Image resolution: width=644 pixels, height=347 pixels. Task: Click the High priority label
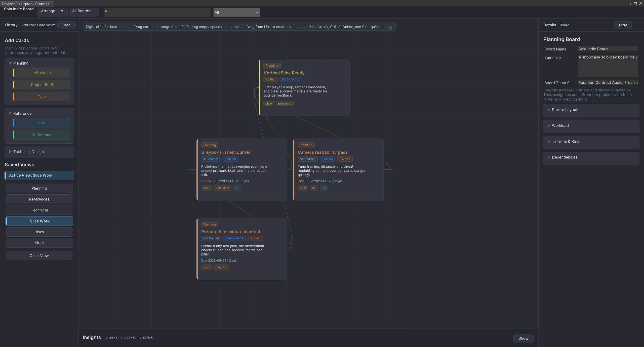click(301, 181)
